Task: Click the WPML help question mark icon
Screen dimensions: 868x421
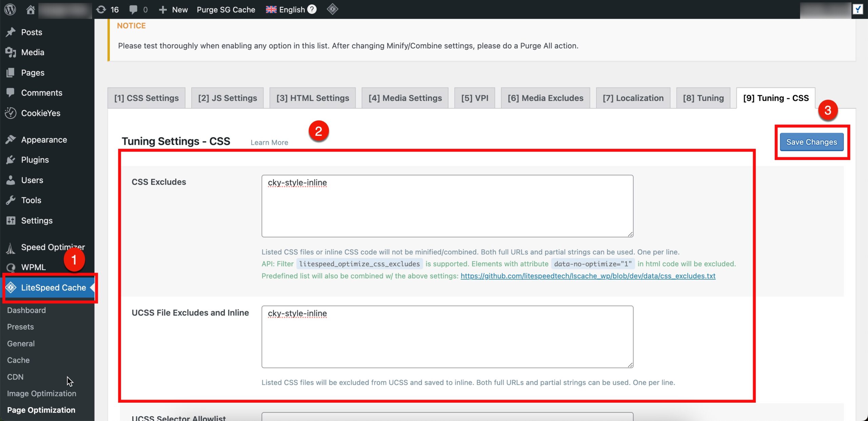Action: coord(312,9)
